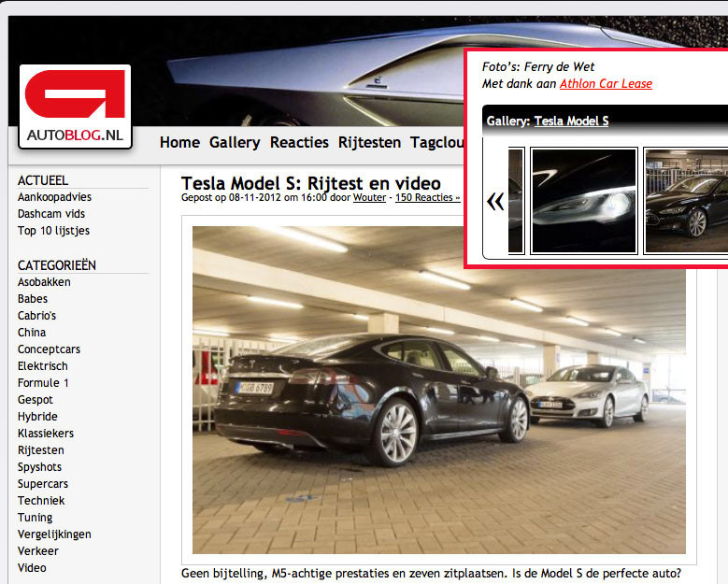The image size is (728, 584).
Task: Click the ACTUEEL sidebar heading
Action: (x=43, y=180)
